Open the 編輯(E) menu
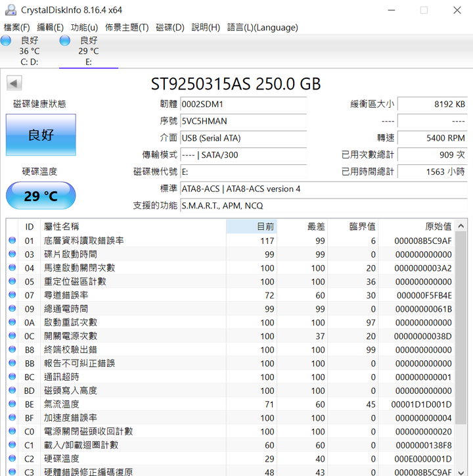This screenshot has height=476, width=473. tap(50, 28)
